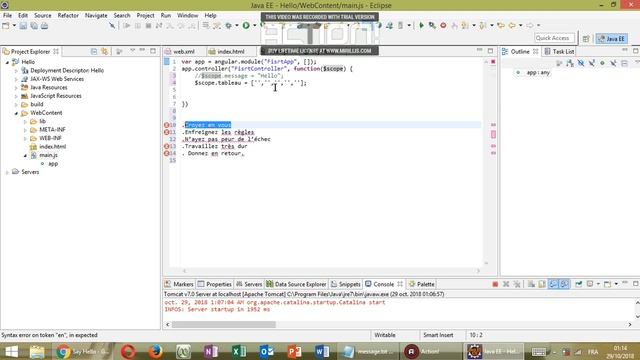
Task: Select main.js in Project Explorer
Action: 48,155
